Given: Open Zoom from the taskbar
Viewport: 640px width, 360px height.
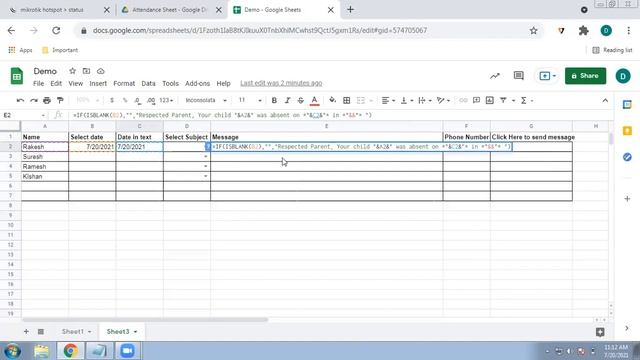Looking at the screenshot, I should [127, 351].
